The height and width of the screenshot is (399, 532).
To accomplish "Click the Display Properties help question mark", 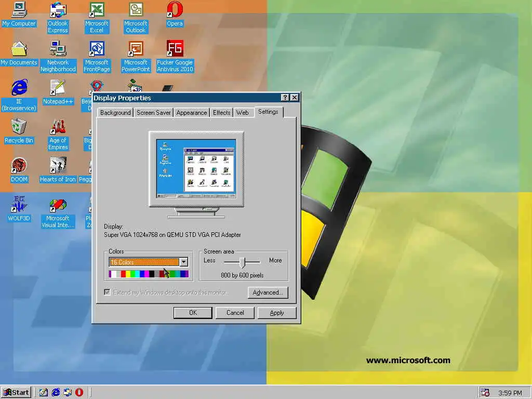I will click(x=285, y=98).
